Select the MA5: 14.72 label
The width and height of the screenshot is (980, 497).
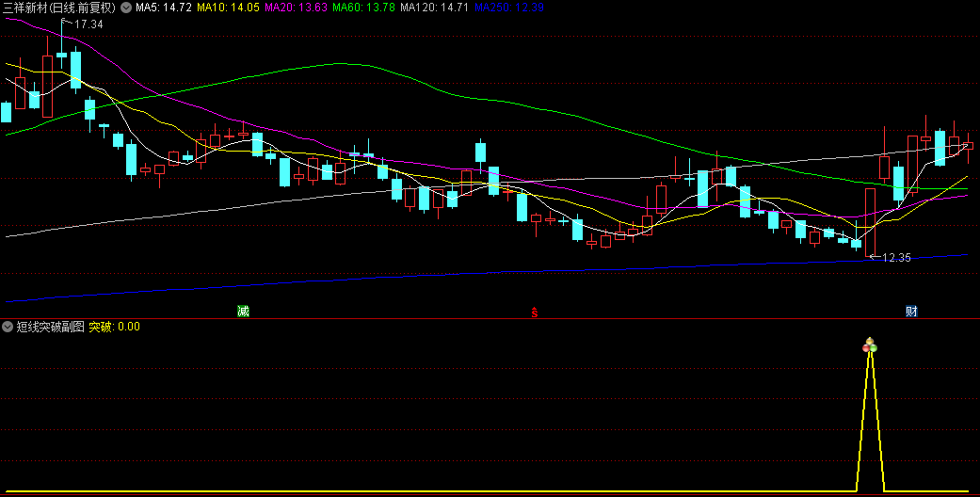tap(164, 8)
